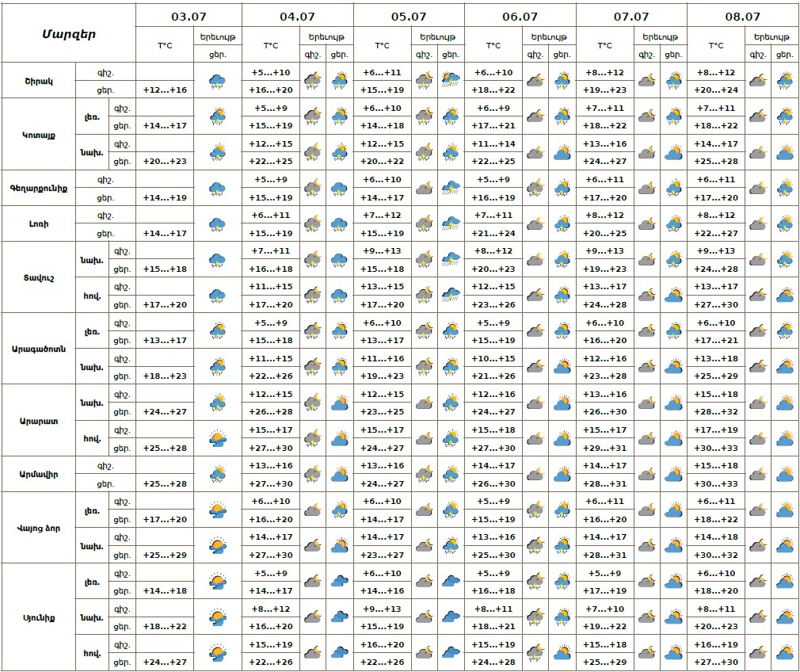Select Սյունիք հով. daytime icon for 07.07

673,653
